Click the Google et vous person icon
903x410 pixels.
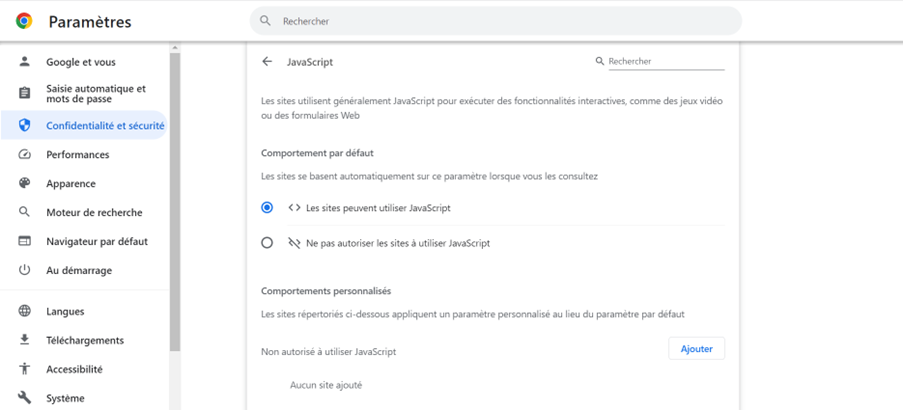click(25, 62)
